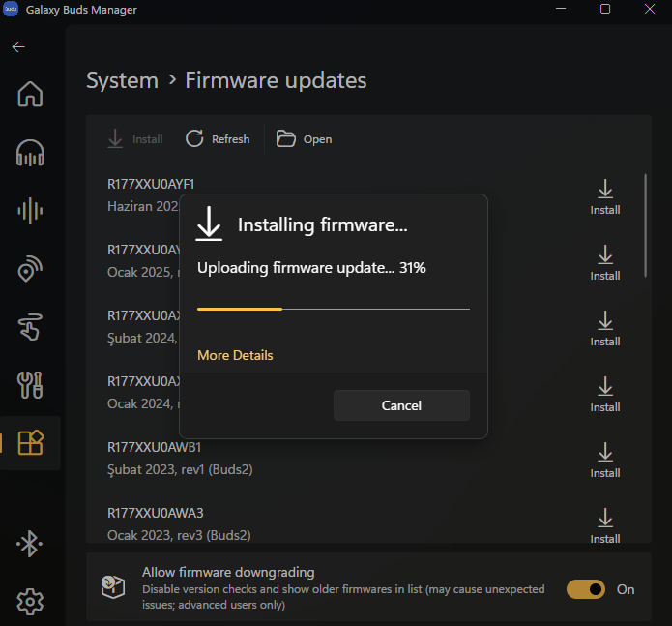
Task: Open the Home page in the sidebar
Action: (30, 94)
